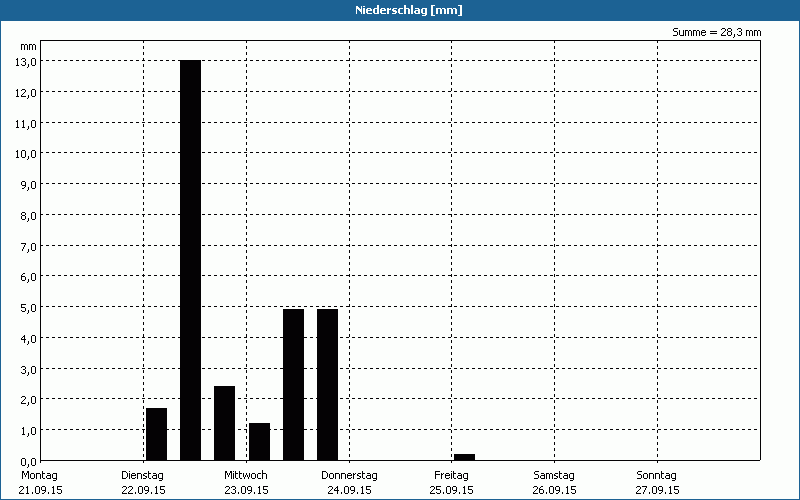800x500 pixels.
Task: Click the 5,0 y-axis value
Action: (x=28, y=308)
